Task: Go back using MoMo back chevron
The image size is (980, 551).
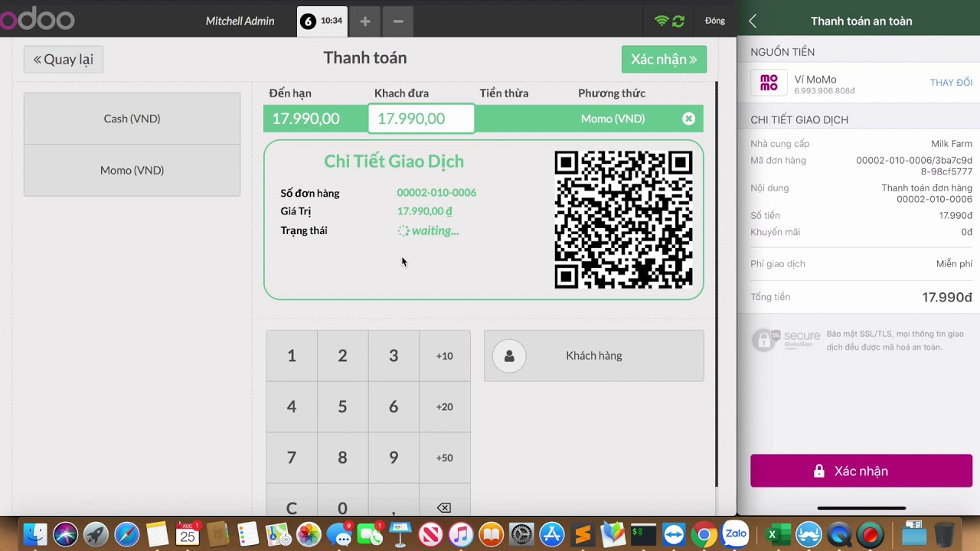Action: click(x=753, y=21)
